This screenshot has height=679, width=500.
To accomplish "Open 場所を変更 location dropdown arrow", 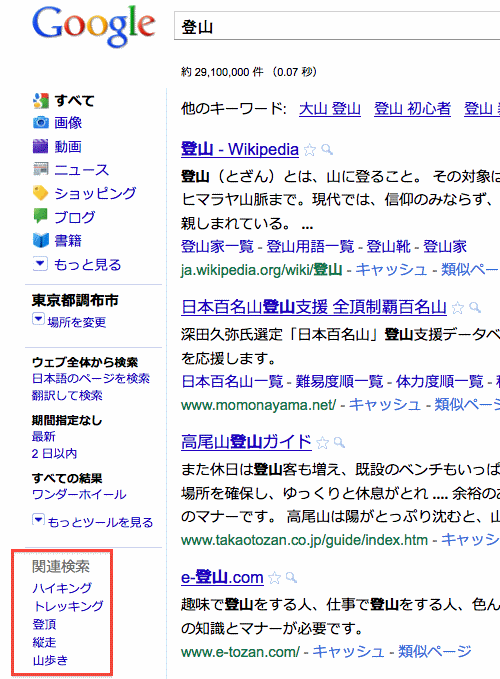I will (38, 320).
